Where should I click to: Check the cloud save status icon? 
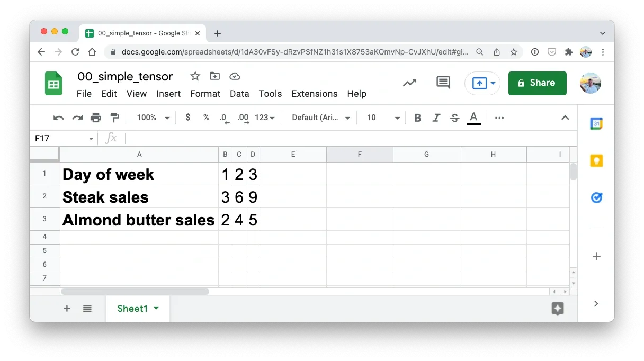coord(235,76)
